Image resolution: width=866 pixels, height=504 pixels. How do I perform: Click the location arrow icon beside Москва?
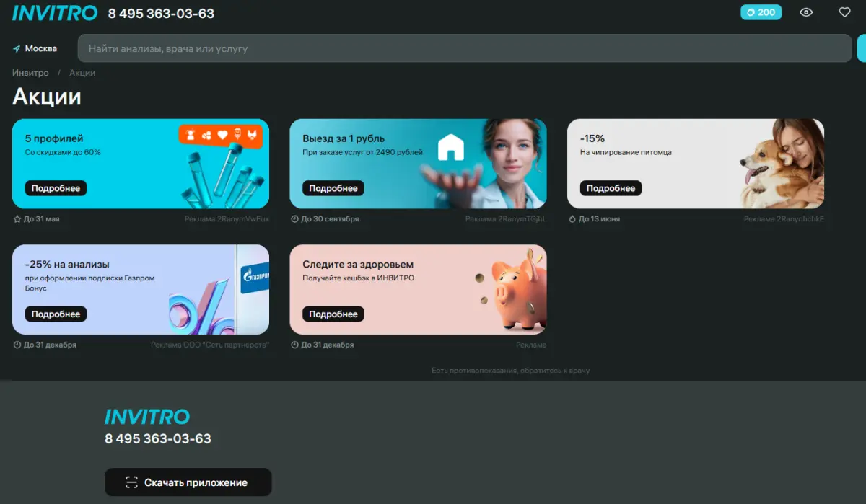pyautogui.click(x=17, y=49)
